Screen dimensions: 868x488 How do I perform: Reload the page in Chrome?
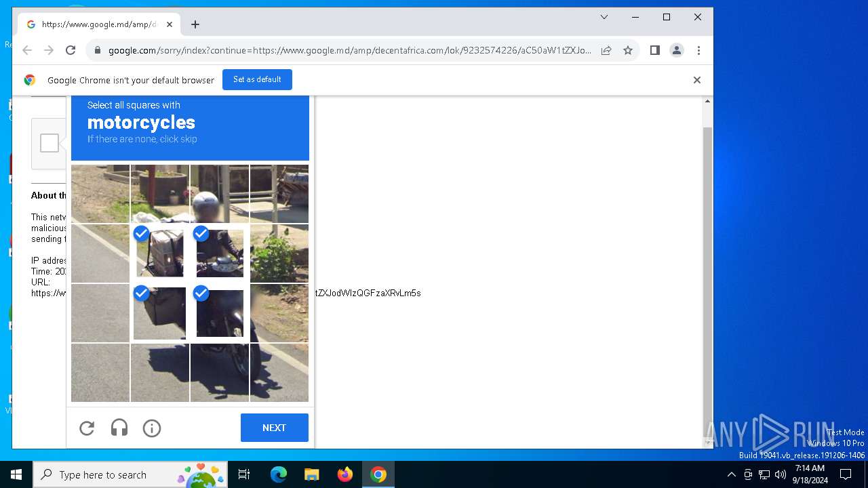click(71, 50)
